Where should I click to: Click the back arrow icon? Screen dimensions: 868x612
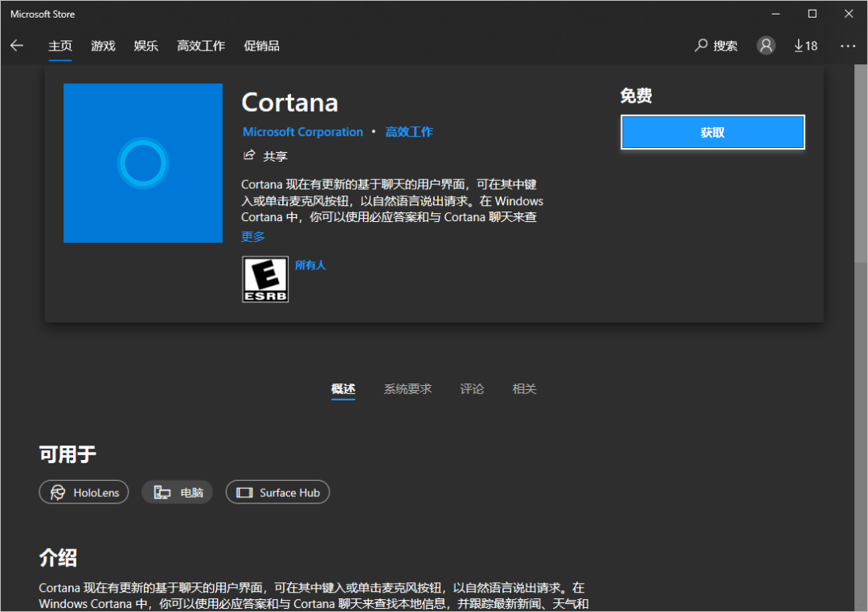point(17,46)
